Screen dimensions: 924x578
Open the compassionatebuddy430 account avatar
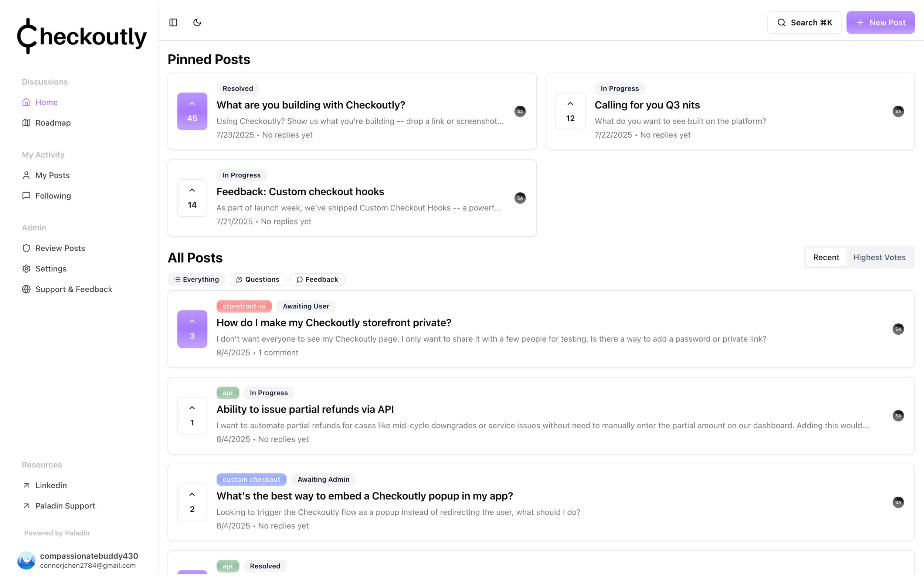coord(26,560)
